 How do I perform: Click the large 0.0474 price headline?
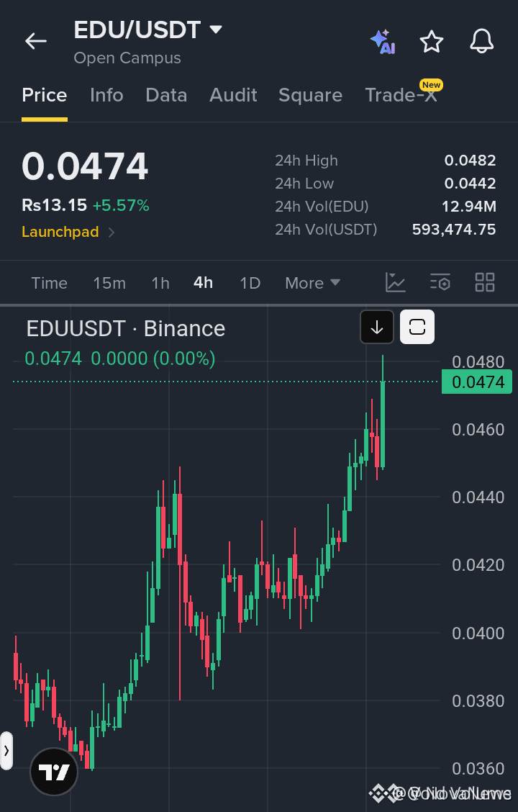point(85,166)
